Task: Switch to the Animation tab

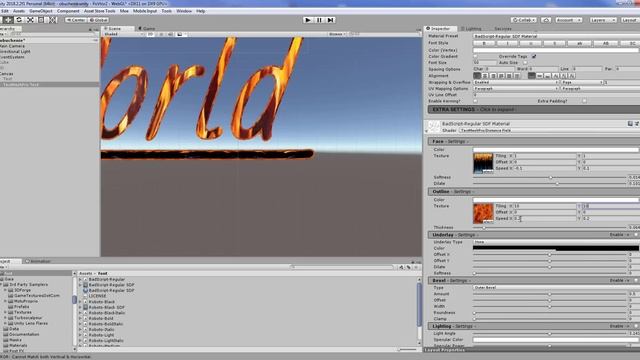Action: [x=38, y=261]
